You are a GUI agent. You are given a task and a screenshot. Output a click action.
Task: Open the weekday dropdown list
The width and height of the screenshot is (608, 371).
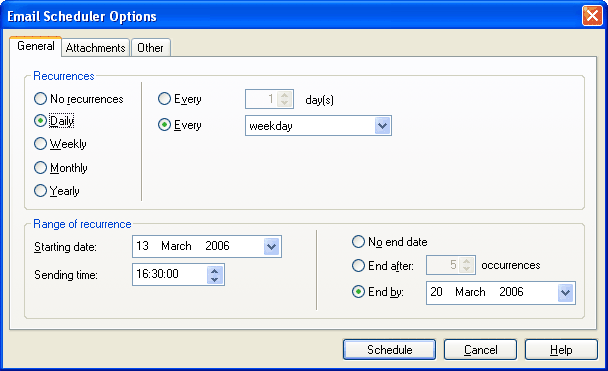click(x=382, y=126)
